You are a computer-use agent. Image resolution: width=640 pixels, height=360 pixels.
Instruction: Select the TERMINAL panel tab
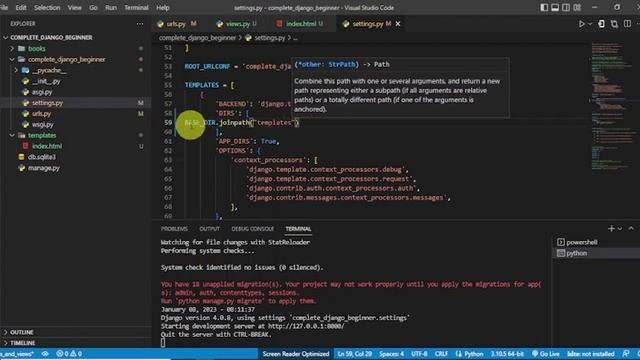coord(298,229)
